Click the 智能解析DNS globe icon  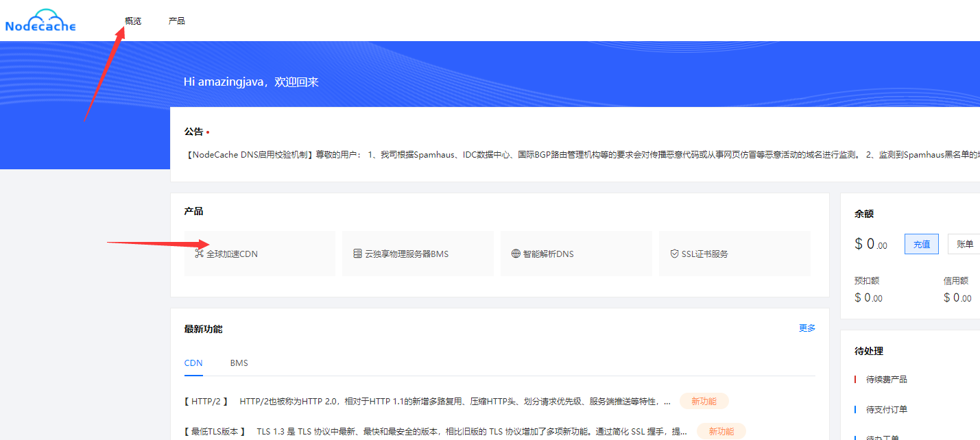click(x=516, y=254)
